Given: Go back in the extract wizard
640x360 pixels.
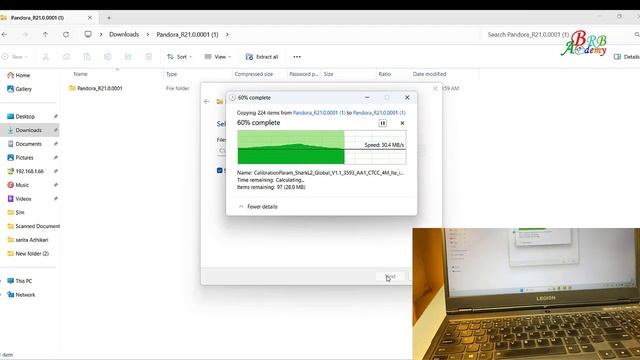Looking at the screenshot, I should (x=207, y=101).
